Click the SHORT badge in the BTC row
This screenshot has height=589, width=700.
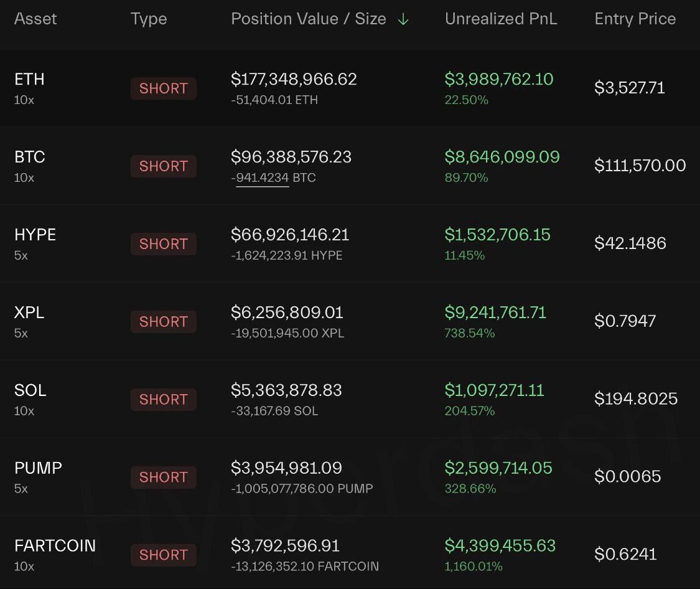[x=164, y=166]
